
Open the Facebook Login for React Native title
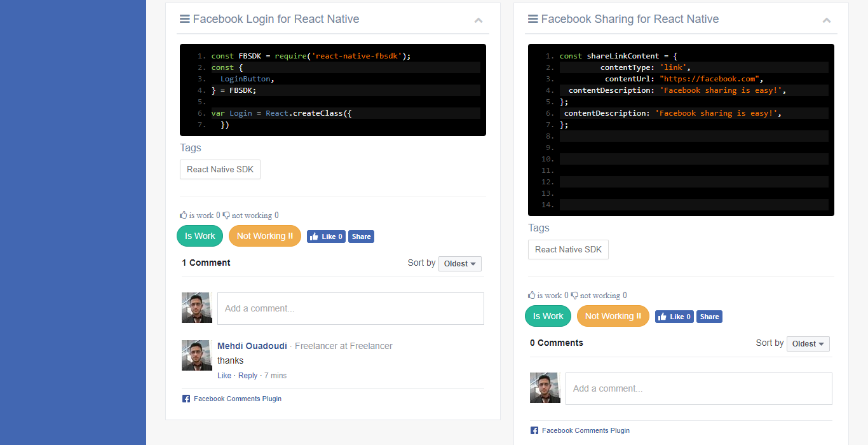click(x=276, y=19)
